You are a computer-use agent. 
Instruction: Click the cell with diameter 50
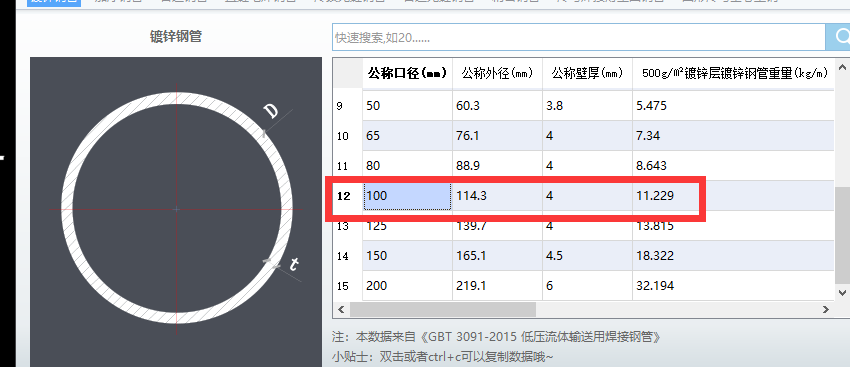coord(407,106)
